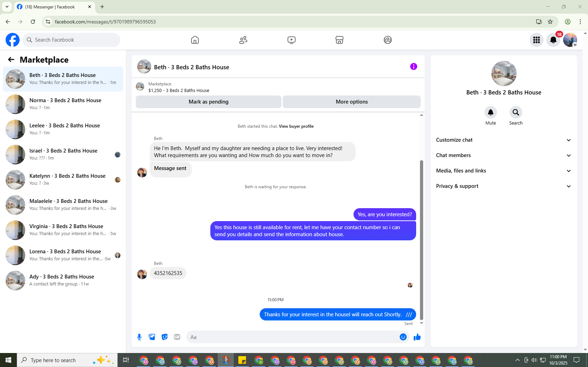This screenshot has width=588, height=367.
Task: Click the address bar URL
Action: [105, 22]
